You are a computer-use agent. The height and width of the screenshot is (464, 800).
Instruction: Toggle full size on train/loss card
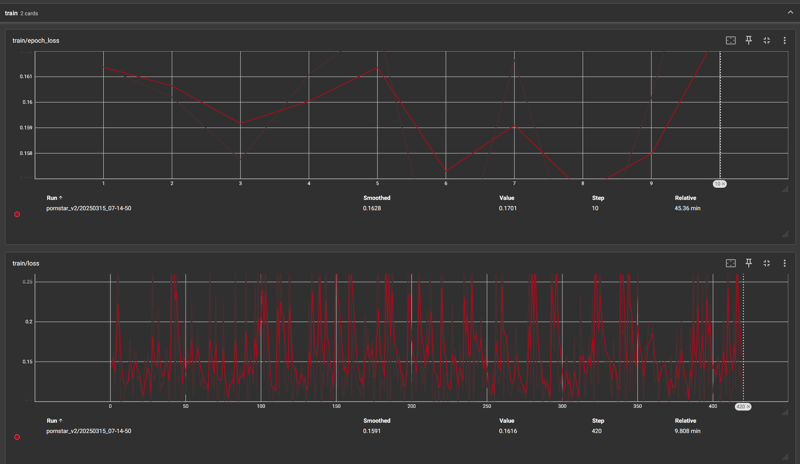point(766,263)
